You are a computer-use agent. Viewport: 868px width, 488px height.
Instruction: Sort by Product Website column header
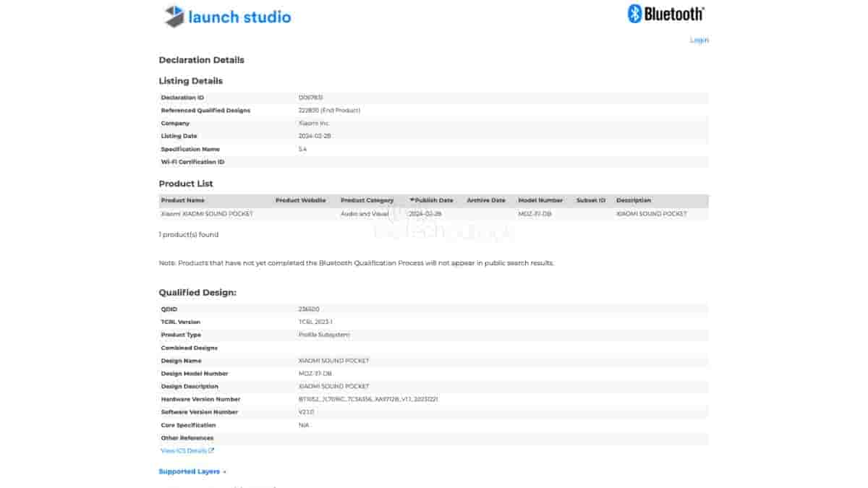[x=300, y=200]
